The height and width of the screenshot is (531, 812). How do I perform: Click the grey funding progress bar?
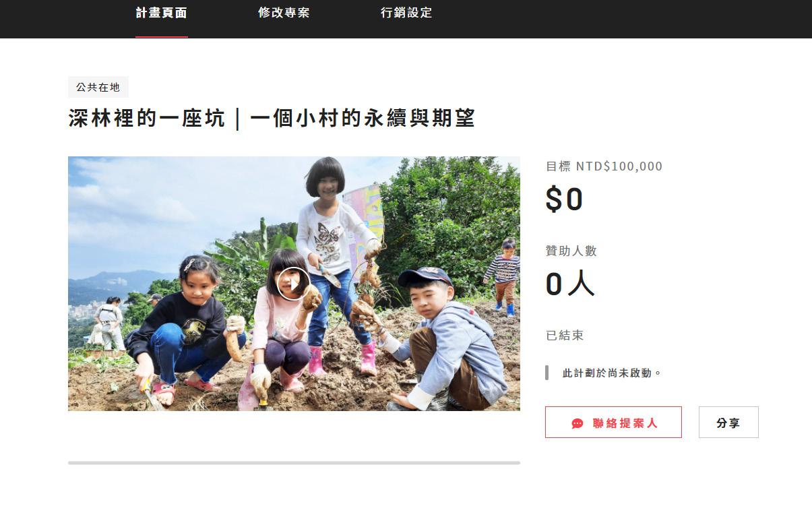pos(294,463)
